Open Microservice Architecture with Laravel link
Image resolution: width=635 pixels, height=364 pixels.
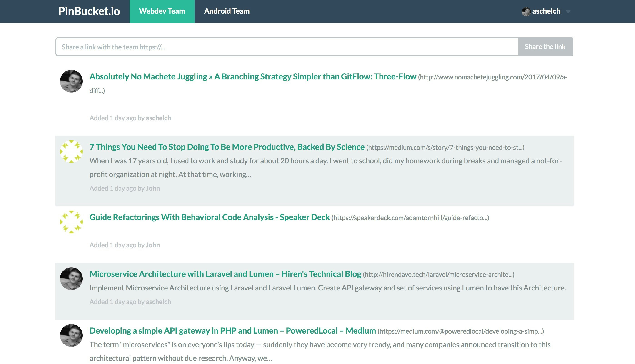225,274
